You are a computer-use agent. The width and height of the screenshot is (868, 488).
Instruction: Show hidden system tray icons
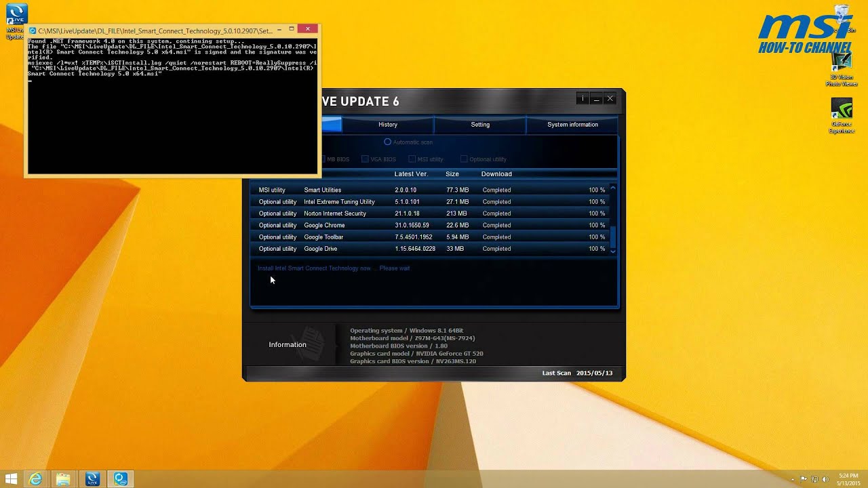[793, 479]
